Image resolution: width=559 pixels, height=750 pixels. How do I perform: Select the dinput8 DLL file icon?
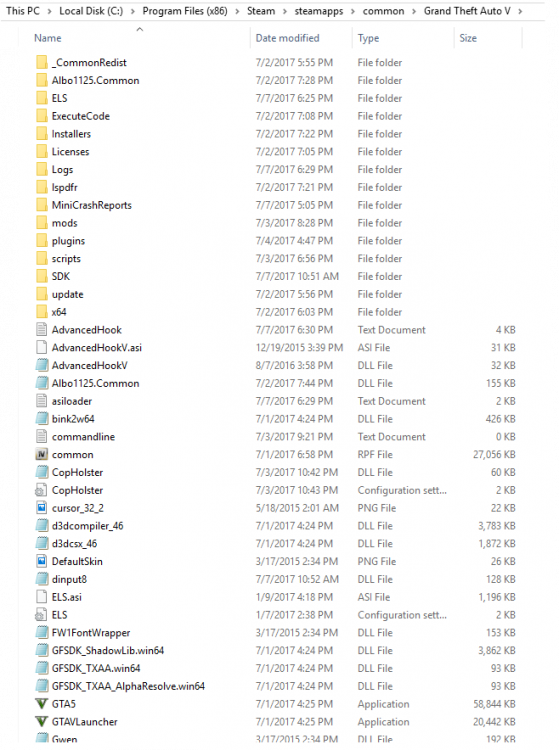42,579
